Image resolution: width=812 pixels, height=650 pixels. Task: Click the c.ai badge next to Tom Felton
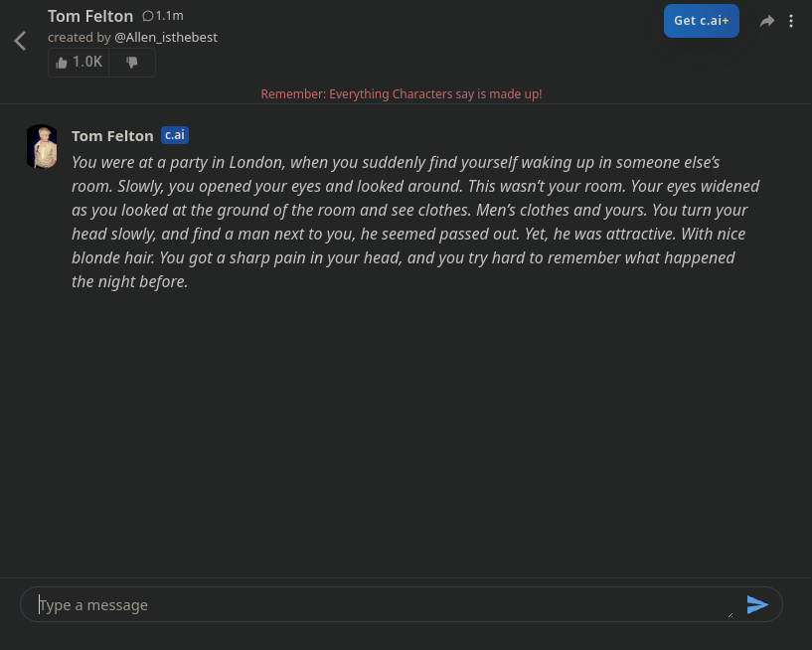tap(175, 135)
